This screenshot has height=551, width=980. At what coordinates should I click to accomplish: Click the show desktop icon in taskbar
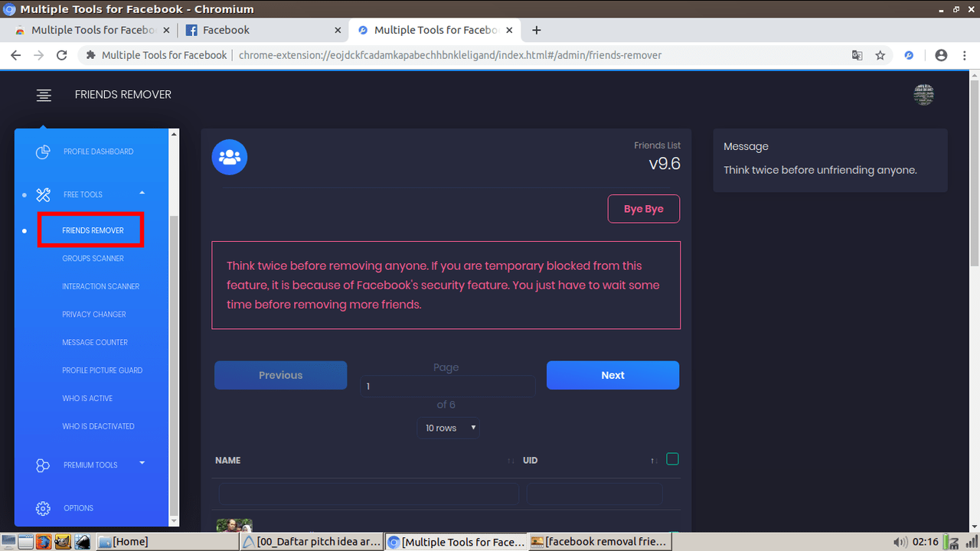(x=8, y=542)
